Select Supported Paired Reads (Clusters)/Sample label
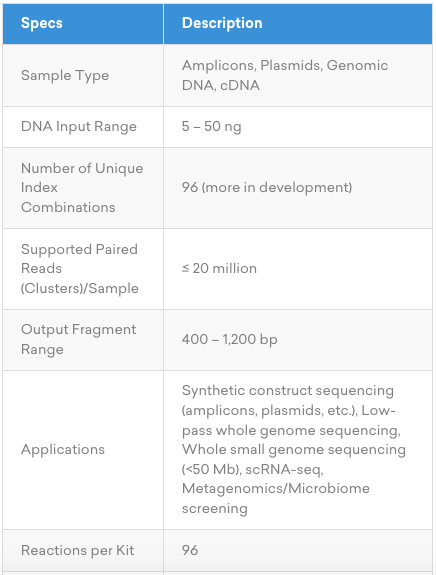436x575 pixels. [x=80, y=269]
